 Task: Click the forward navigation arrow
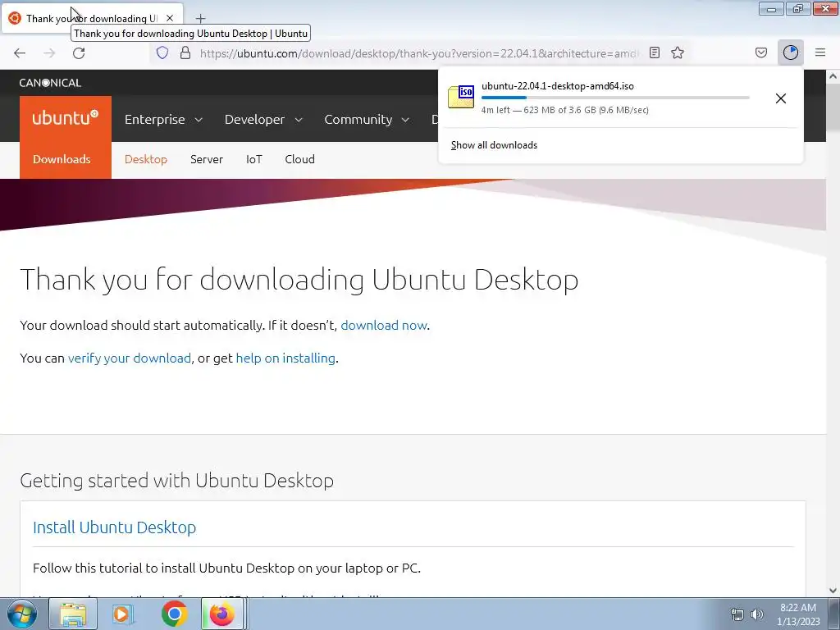click(49, 53)
